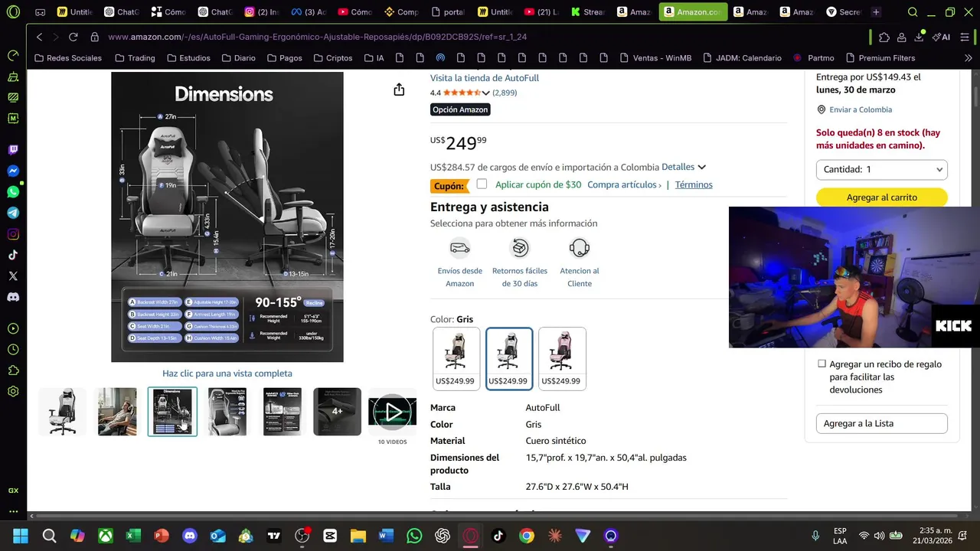
Task: Click Agregar al carrito button
Action: [x=881, y=197]
